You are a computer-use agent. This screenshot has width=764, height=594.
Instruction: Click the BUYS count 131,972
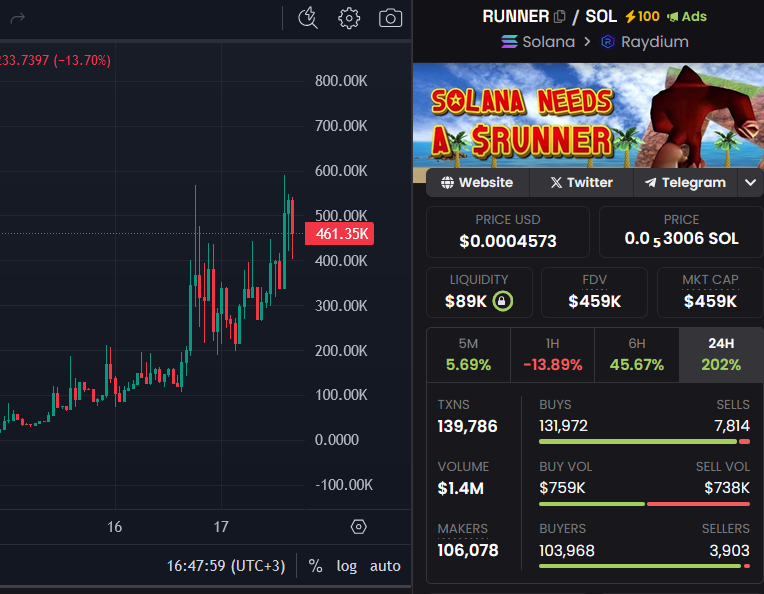click(x=563, y=426)
